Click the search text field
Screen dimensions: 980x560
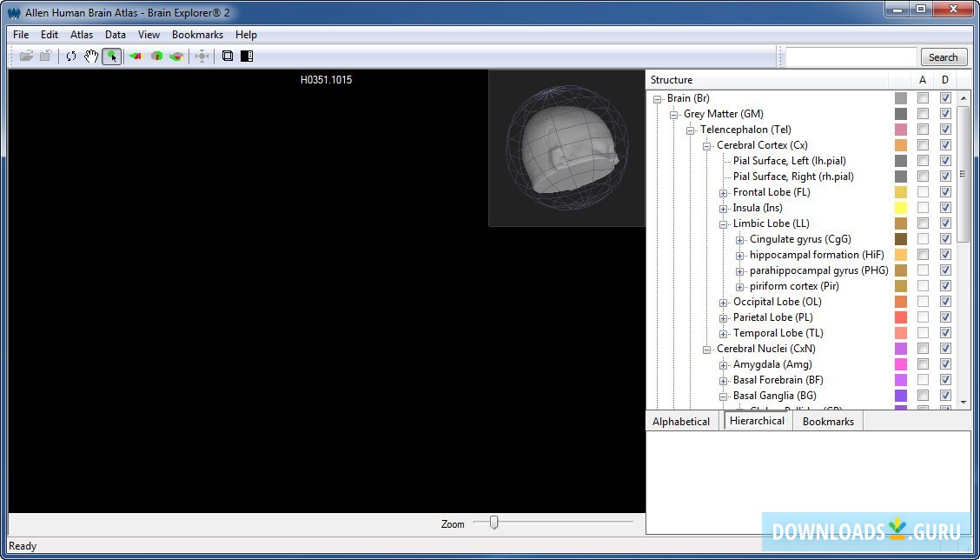pos(850,57)
